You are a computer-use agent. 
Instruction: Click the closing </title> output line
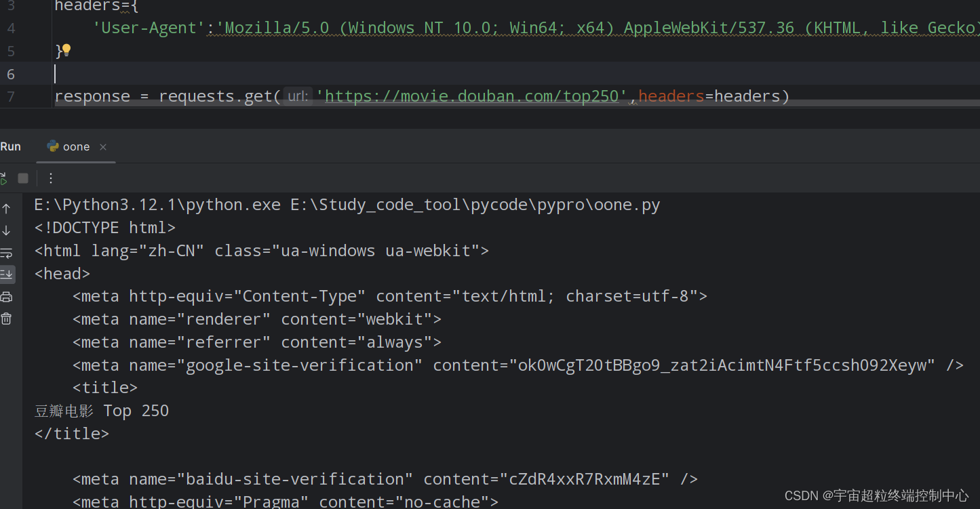point(72,434)
